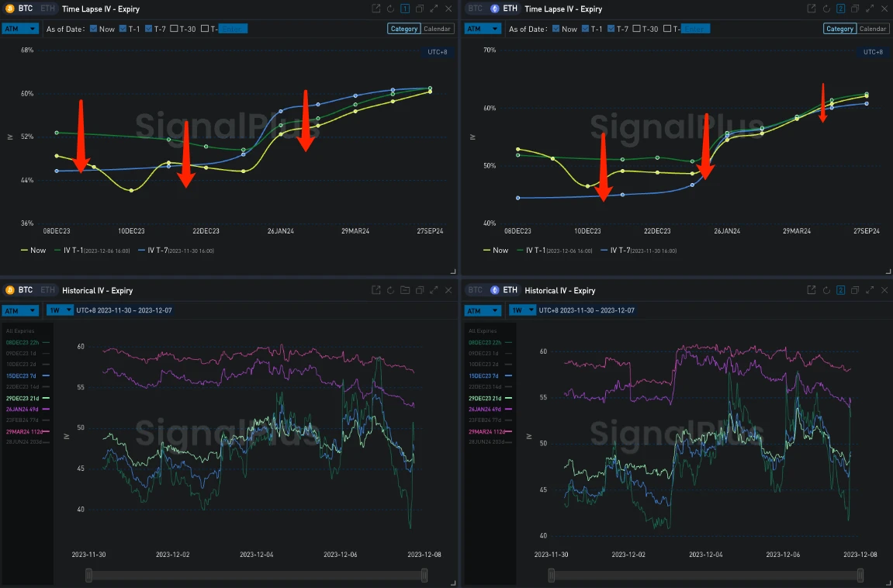Click custom T- days input in BTC Time Lapse
The height and width of the screenshot is (588, 893).
click(231, 29)
